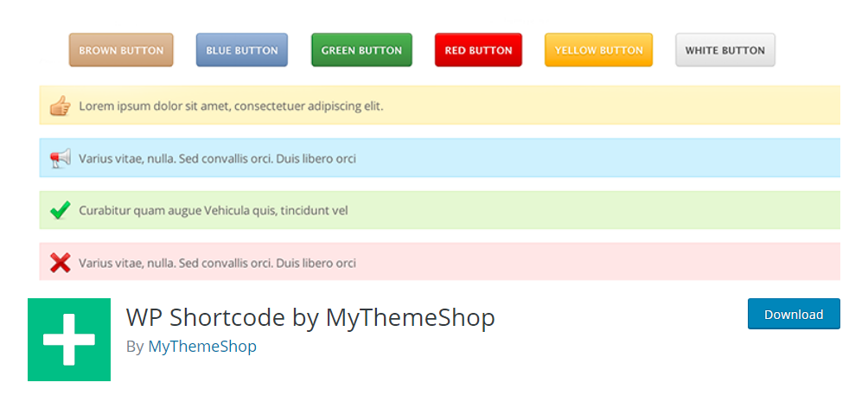Select the "WP Shortcode by MyThemeShop" title
This screenshot has width=868, height=408.
click(x=310, y=318)
